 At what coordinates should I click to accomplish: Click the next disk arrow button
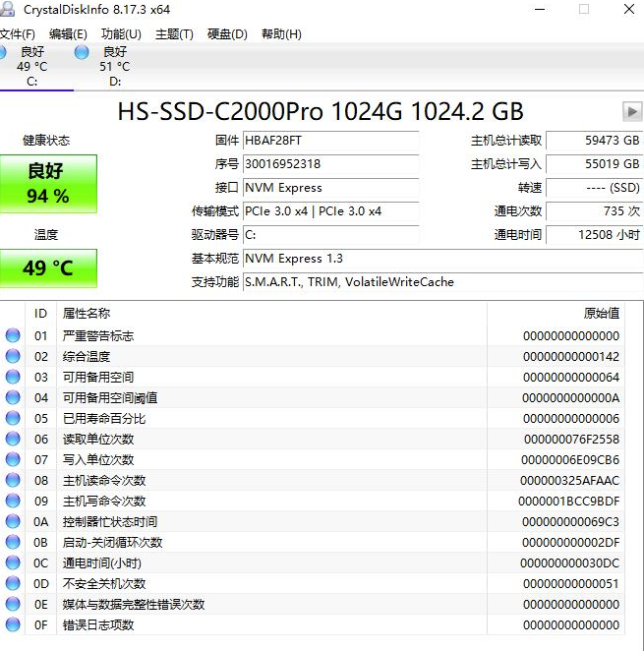[x=631, y=111]
